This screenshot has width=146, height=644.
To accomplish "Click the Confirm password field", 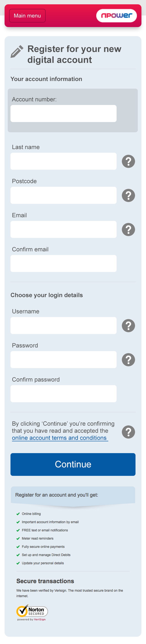I will 63,394.
